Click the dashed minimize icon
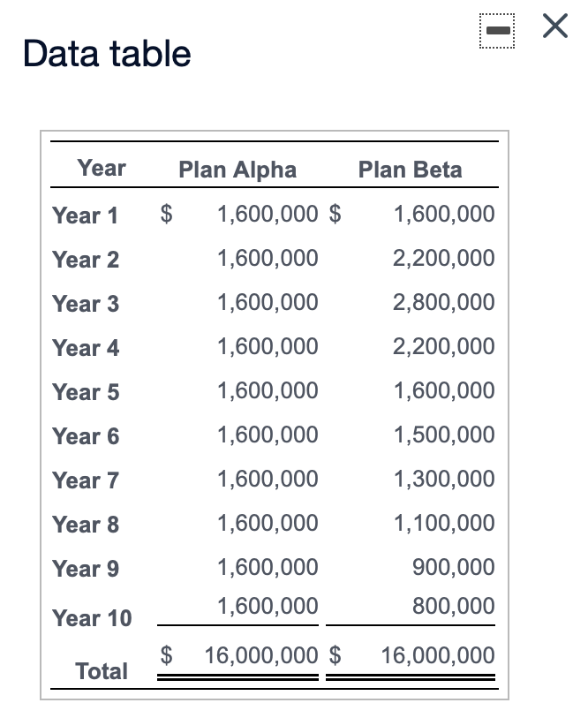 496,29
